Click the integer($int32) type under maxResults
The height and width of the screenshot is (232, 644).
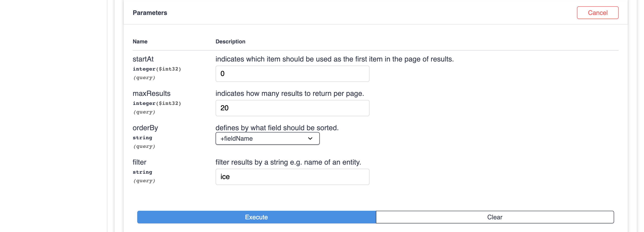tap(157, 103)
